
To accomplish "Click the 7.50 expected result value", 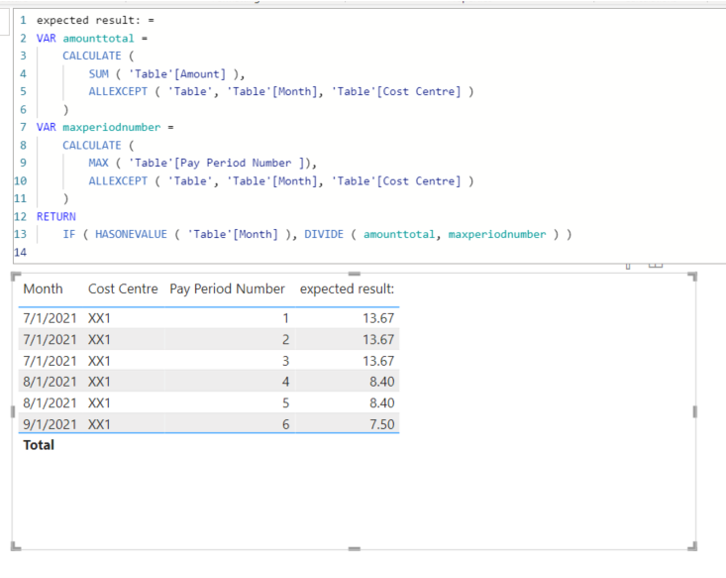I will click(382, 424).
